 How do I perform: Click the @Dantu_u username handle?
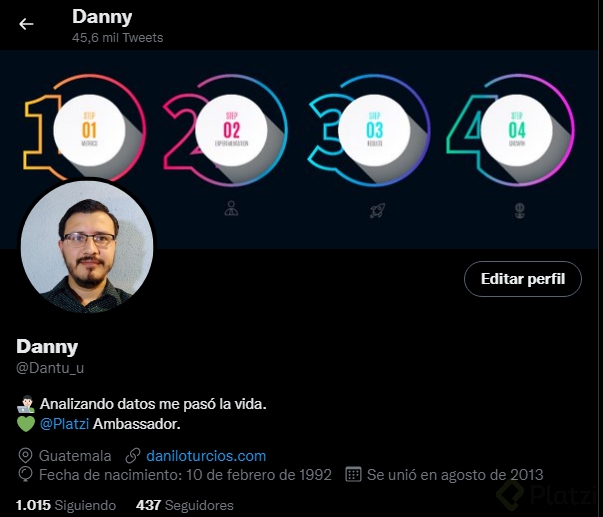50,368
